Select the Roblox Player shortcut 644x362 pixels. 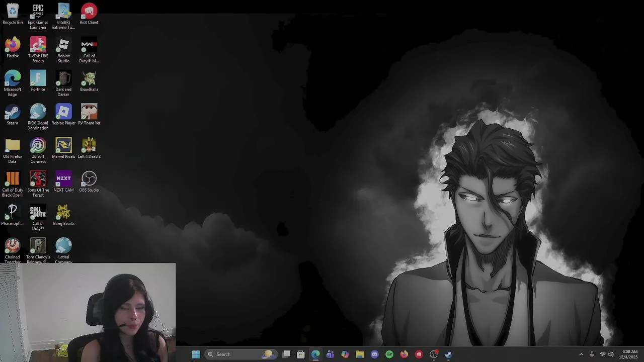[63, 115]
